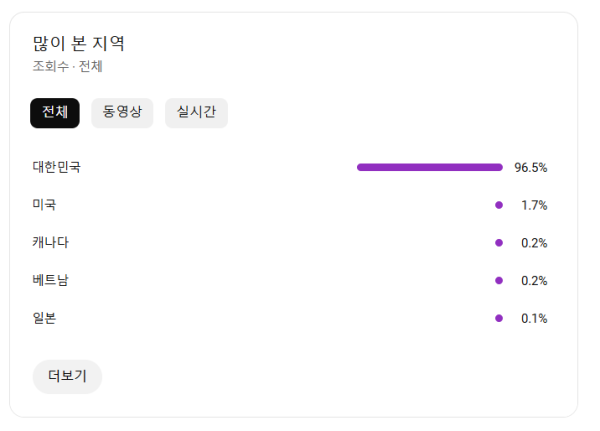The height and width of the screenshot is (431, 600).
Task: Switch to the 실시간 tab
Action: tap(196, 113)
